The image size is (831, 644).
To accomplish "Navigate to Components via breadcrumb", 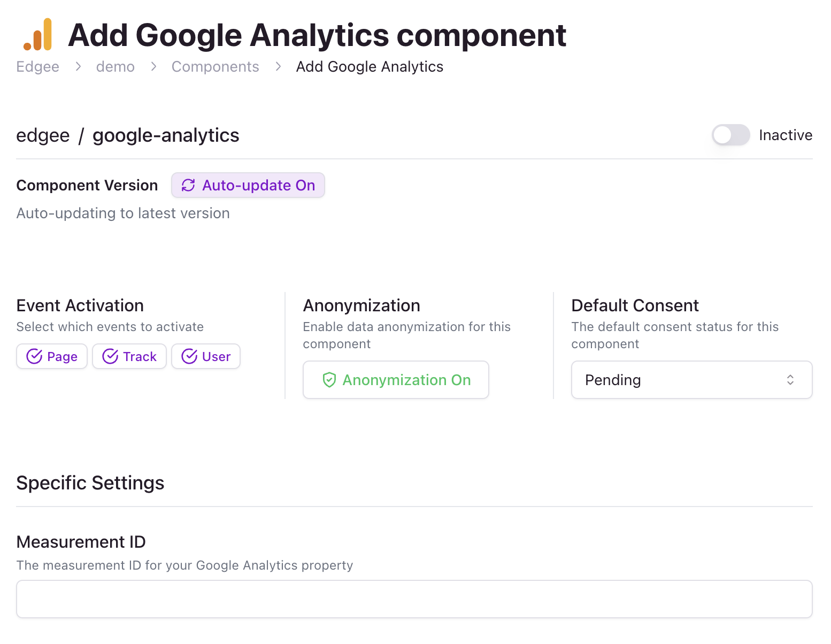I will pyautogui.click(x=215, y=66).
